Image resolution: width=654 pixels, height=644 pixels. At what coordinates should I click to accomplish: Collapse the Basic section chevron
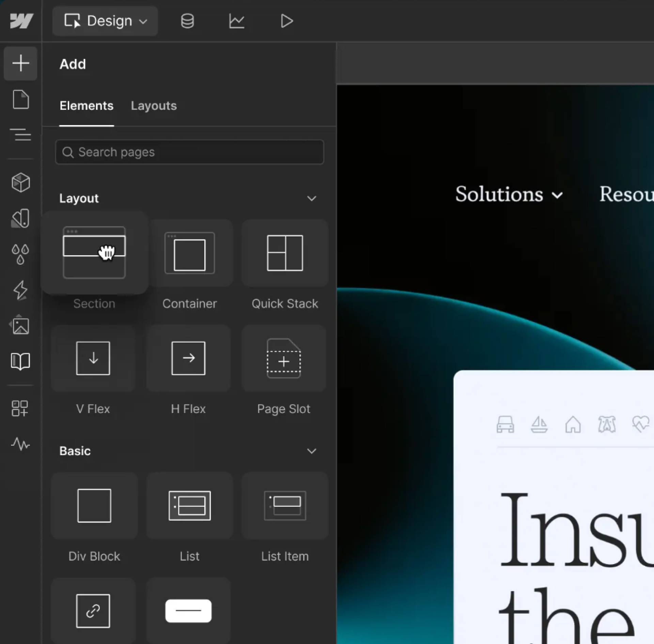311,451
